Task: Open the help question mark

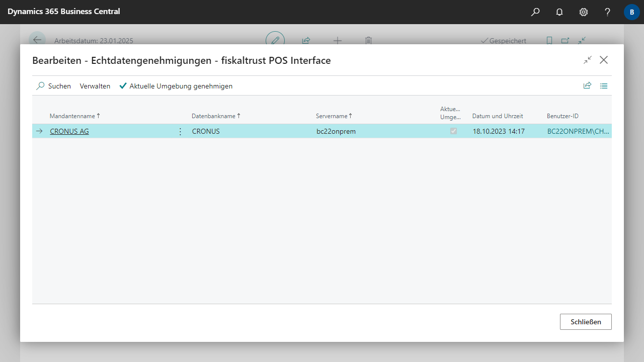Action: click(607, 12)
